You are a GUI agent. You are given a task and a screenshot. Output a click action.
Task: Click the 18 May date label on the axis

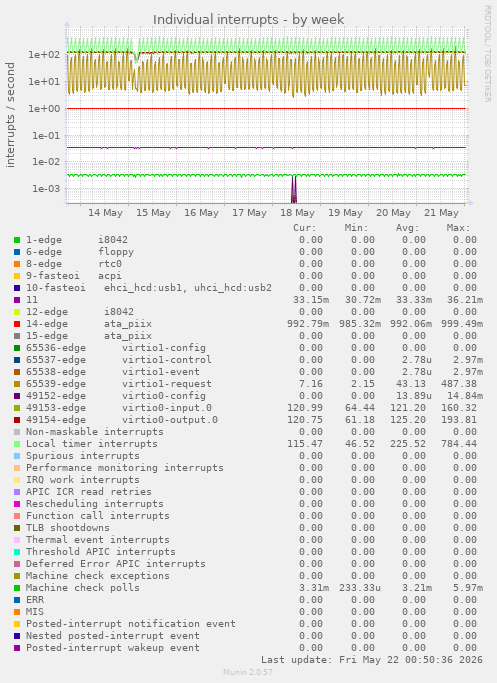tap(298, 213)
